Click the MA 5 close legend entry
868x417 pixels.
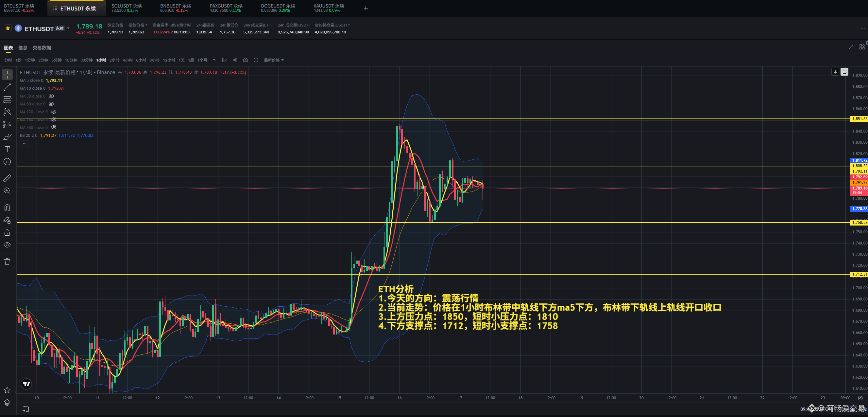[x=41, y=80]
